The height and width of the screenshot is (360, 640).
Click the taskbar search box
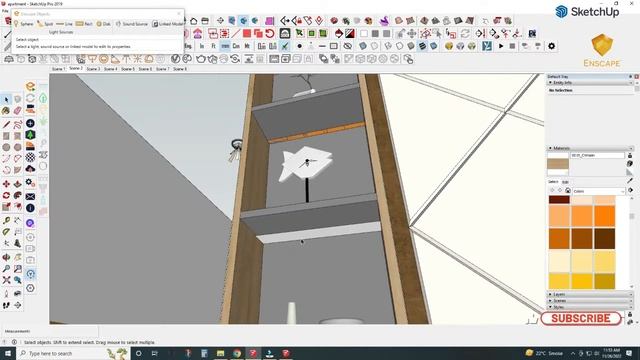[73, 353]
